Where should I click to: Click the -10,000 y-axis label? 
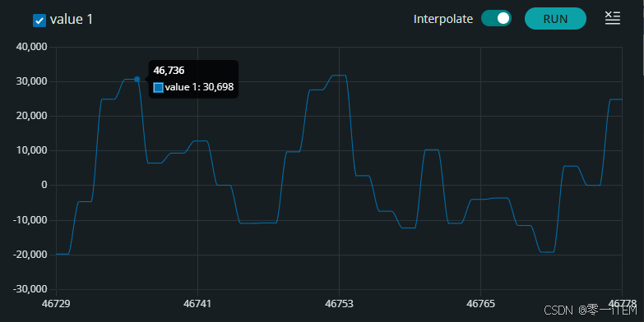pyautogui.click(x=30, y=220)
